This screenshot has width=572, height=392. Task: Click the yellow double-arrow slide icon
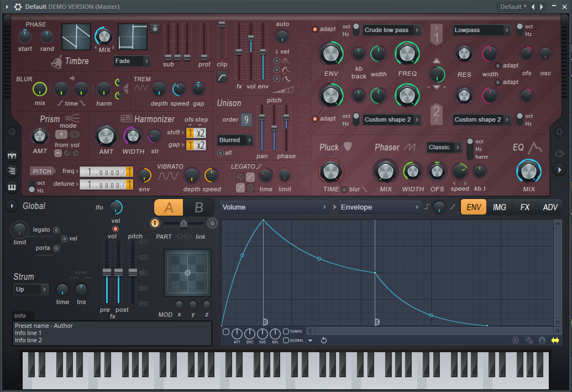[x=555, y=340]
